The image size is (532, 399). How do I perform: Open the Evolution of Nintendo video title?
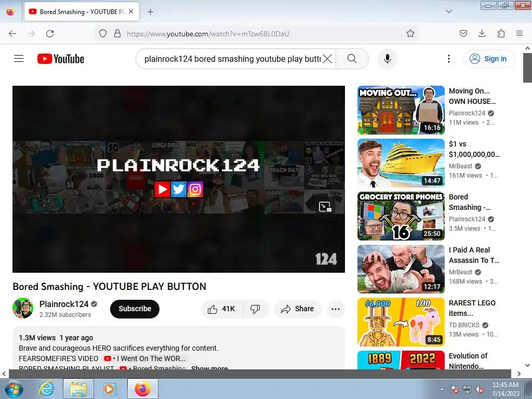pyautogui.click(x=468, y=361)
